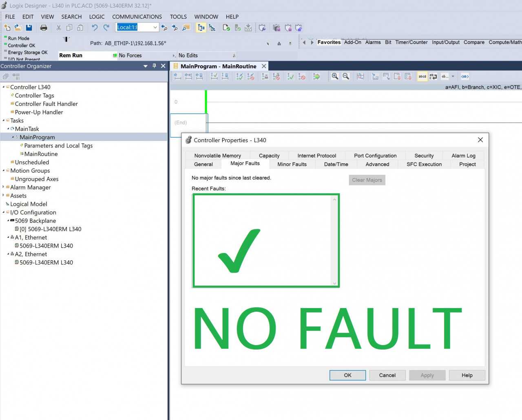
Task: Save the project with the floppy disk icon
Action: tap(29, 28)
